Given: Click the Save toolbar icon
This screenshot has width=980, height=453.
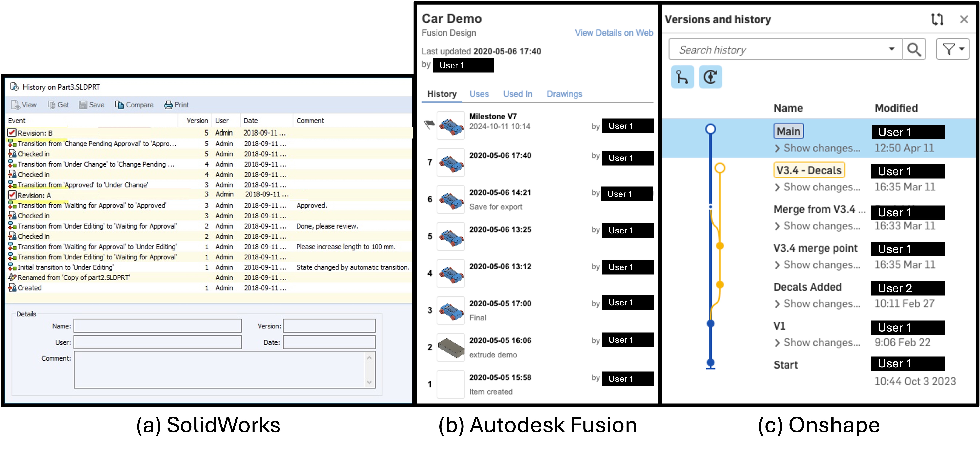Looking at the screenshot, I should 83,105.
